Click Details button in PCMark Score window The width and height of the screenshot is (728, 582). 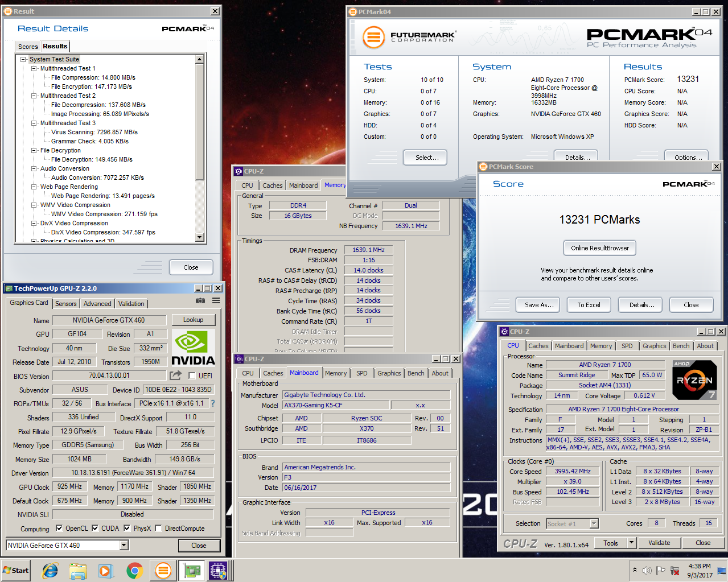[641, 305]
